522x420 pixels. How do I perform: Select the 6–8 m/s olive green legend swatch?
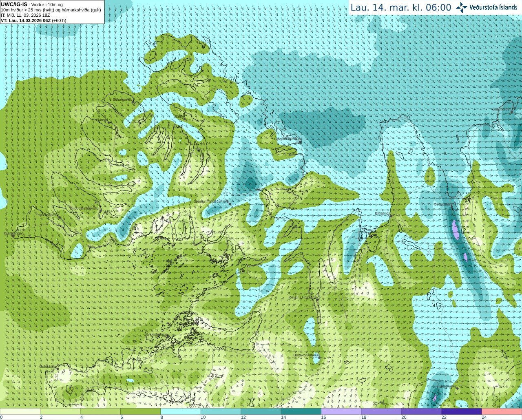[x=140, y=411]
